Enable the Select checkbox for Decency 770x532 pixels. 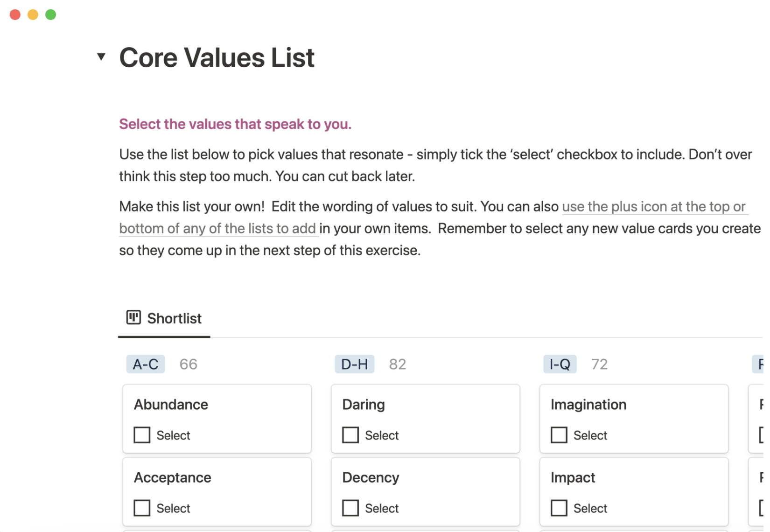[x=350, y=508]
